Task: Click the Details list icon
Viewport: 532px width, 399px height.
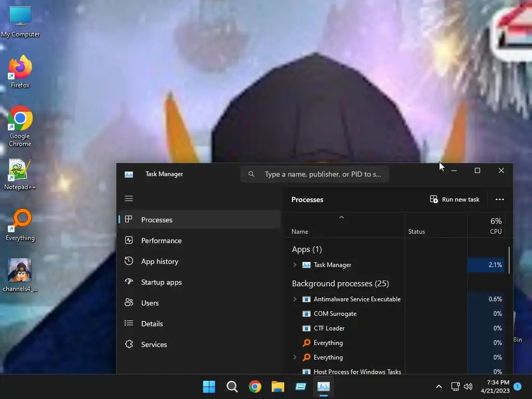Action: click(x=129, y=323)
